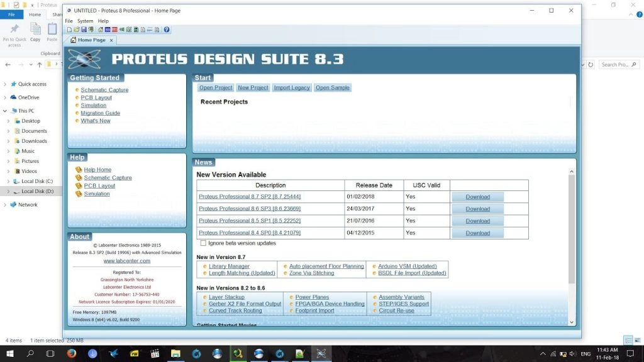Image resolution: width=644 pixels, height=362 pixels.
Task: Open the What's New link
Action: point(96,121)
